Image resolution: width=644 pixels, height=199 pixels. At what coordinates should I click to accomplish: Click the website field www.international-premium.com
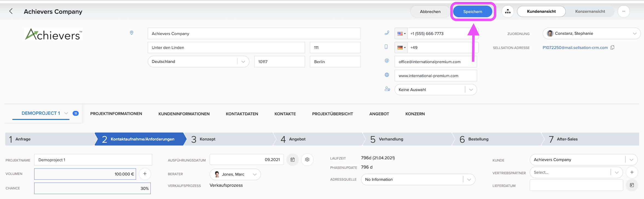[x=436, y=75]
